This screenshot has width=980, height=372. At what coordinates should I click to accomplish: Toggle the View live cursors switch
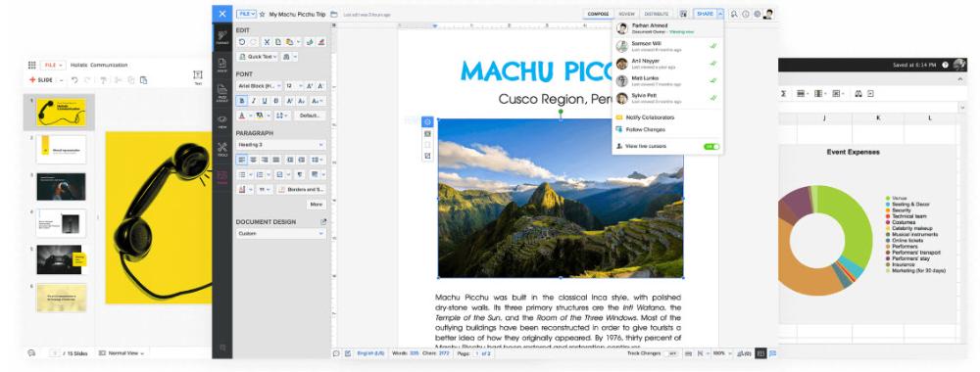click(x=711, y=147)
